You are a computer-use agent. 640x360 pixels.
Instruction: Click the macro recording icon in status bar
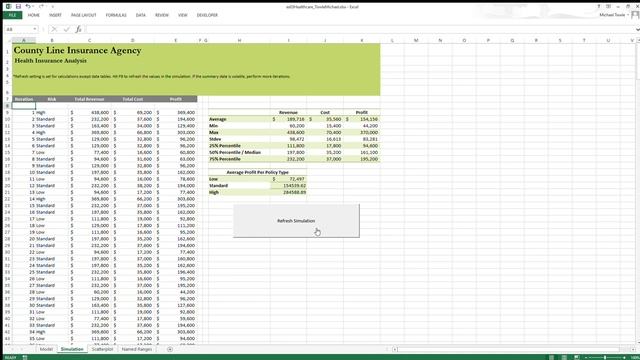pos(25,358)
